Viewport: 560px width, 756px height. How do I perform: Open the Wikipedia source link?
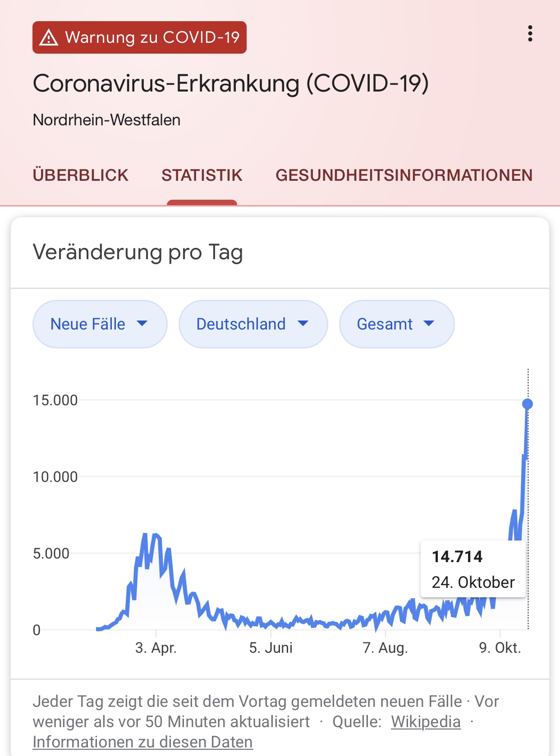click(426, 722)
